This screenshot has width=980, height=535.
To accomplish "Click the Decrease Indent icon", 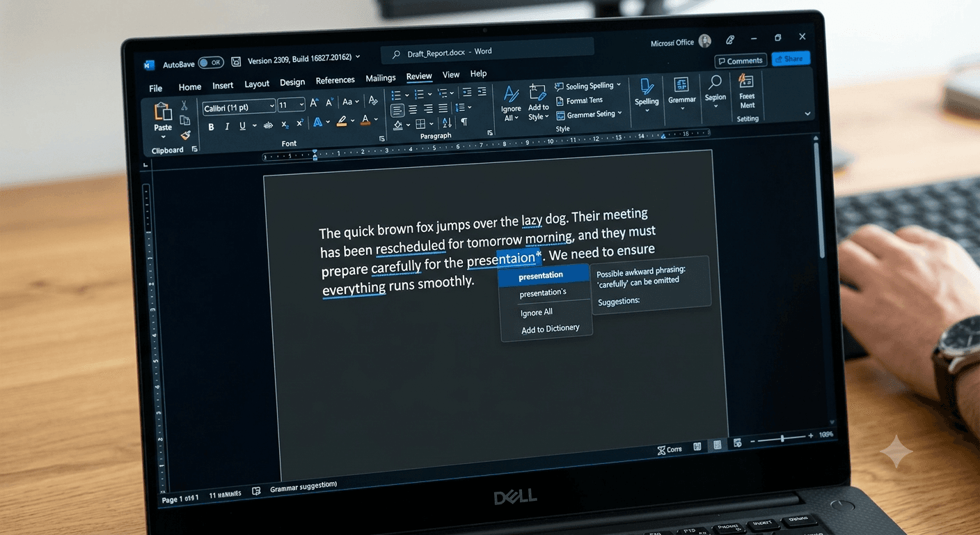I will 466,92.
